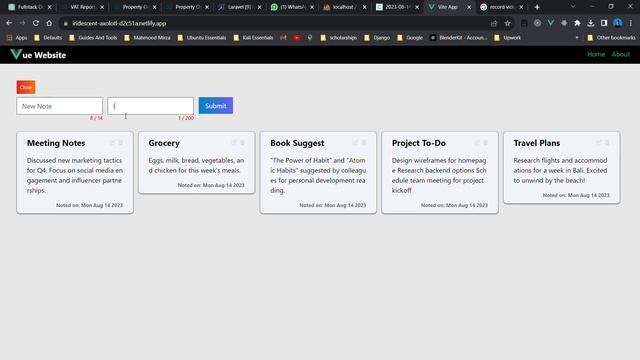Open the Maps pin bookmark icon
640x360 pixels.
[310, 38]
